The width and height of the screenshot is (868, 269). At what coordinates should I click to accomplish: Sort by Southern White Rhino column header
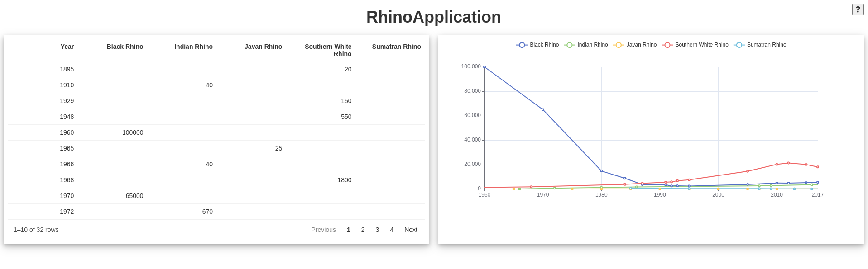(x=328, y=50)
